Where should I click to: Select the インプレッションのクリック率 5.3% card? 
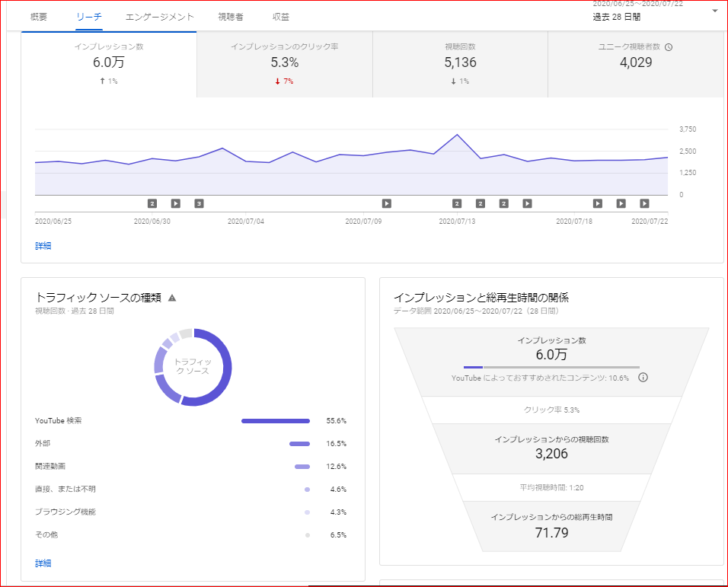click(285, 64)
